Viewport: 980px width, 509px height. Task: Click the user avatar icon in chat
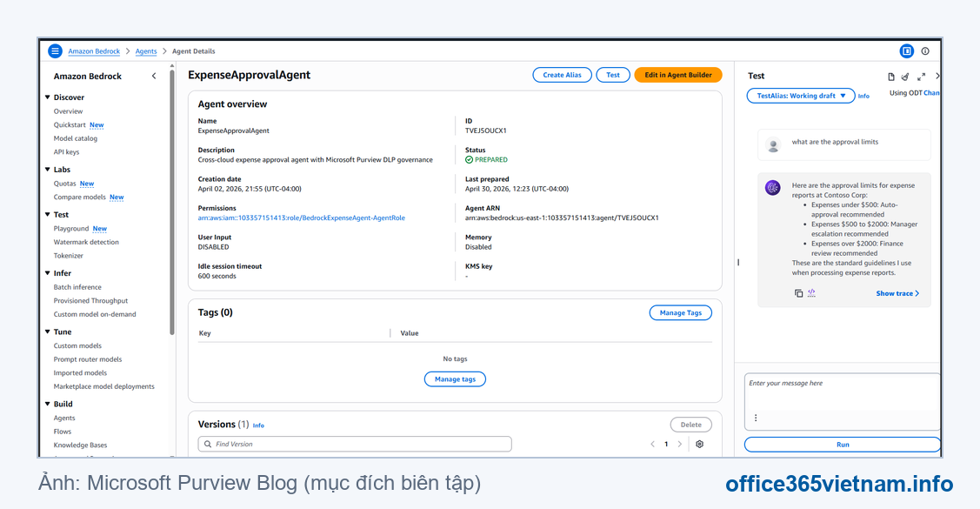point(773,145)
